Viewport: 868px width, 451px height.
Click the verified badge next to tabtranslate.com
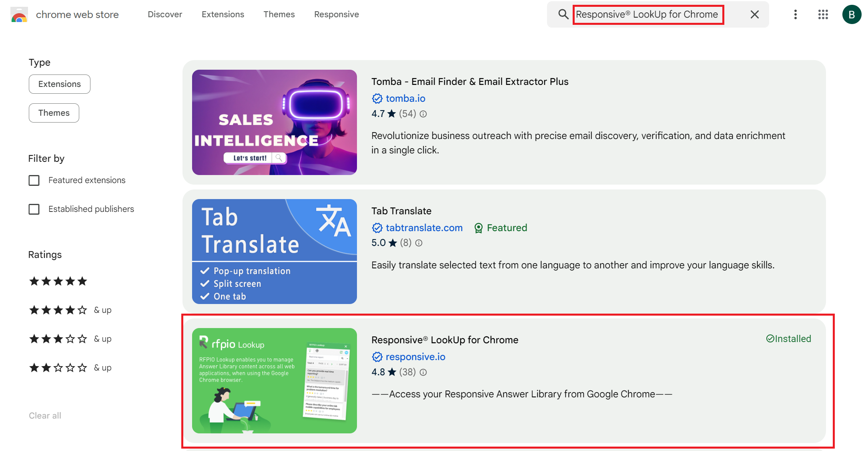pyautogui.click(x=377, y=228)
